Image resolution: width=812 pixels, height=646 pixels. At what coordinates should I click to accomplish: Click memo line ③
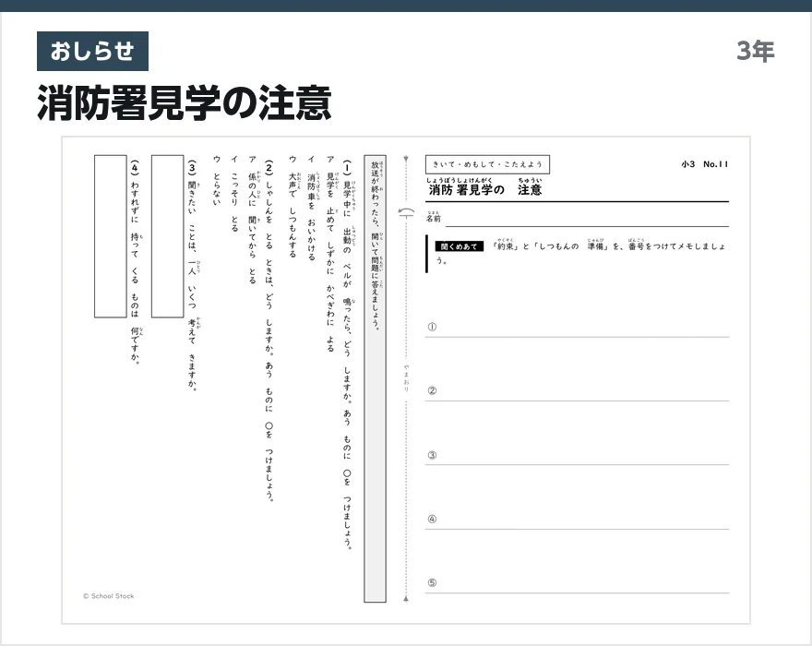[x=577, y=455]
